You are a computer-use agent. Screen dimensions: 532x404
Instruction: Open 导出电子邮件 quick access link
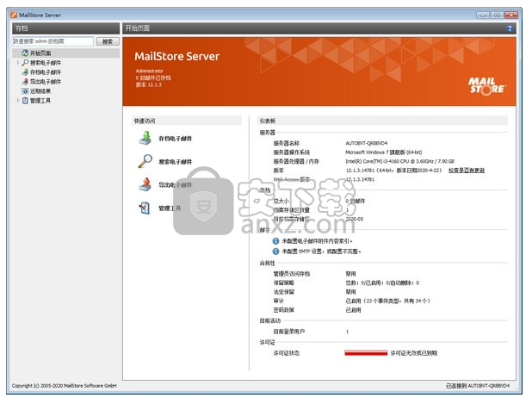tap(176, 184)
